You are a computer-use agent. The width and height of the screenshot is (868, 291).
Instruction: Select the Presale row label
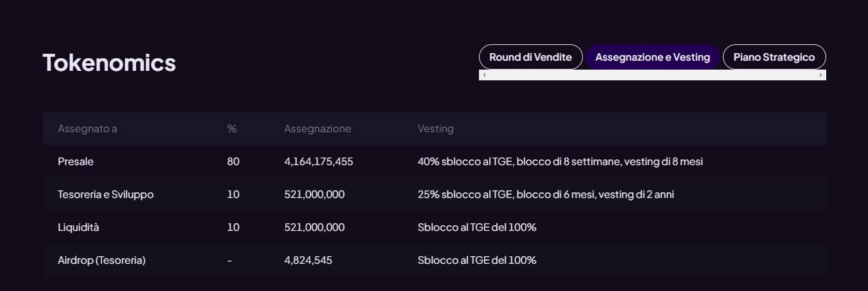75,161
